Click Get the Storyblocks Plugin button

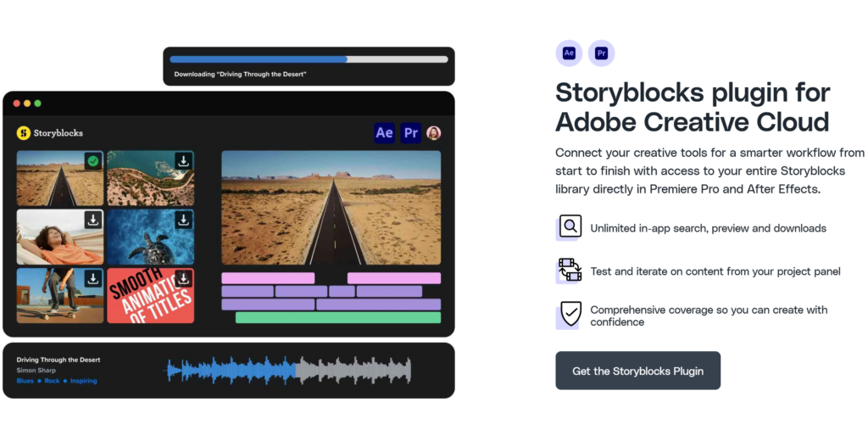[637, 371]
